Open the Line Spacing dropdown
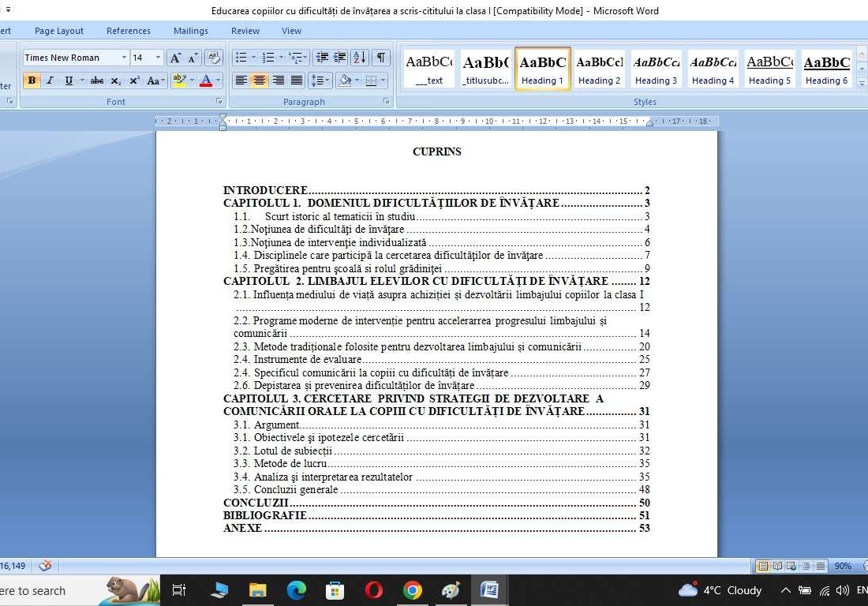Viewport: 868px width, 606px height. point(319,80)
